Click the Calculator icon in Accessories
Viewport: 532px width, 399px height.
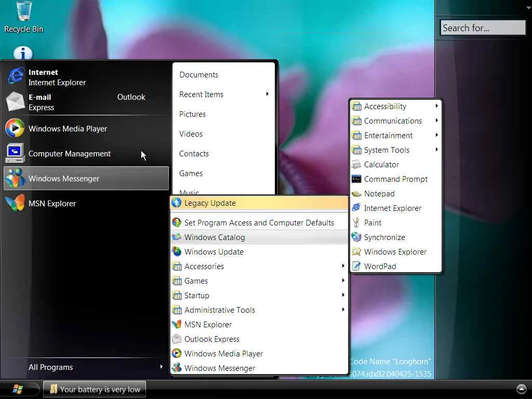(356, 165)
